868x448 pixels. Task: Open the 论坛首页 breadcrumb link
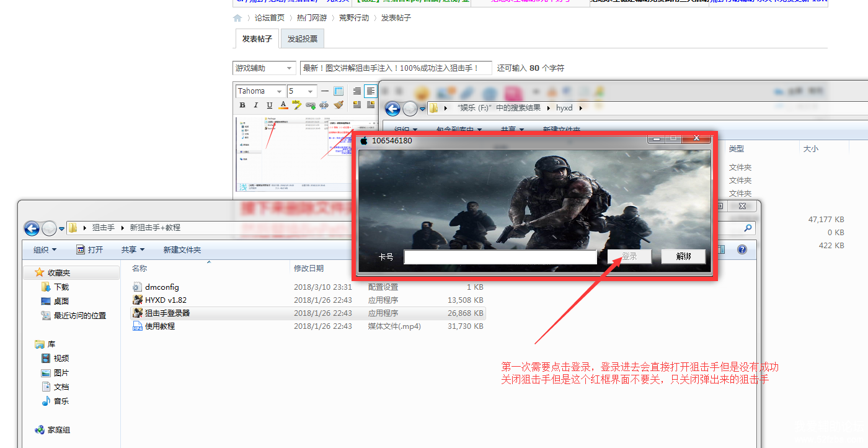(x=270, y=18)
